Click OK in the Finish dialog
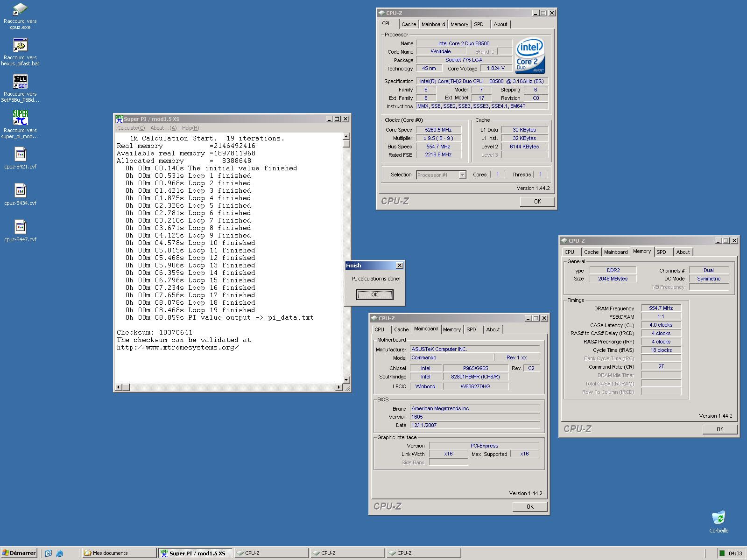 374,294
